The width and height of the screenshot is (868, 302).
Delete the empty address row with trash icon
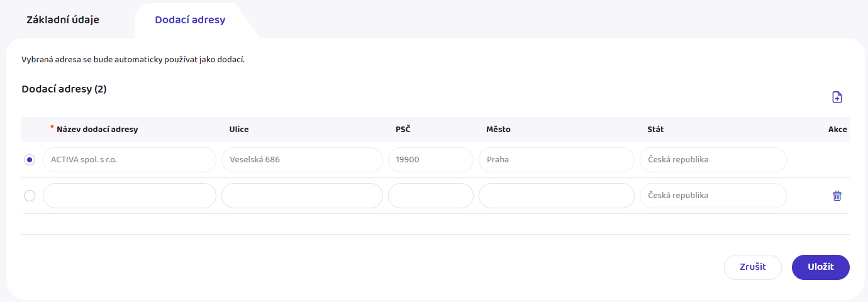(837, 196)
